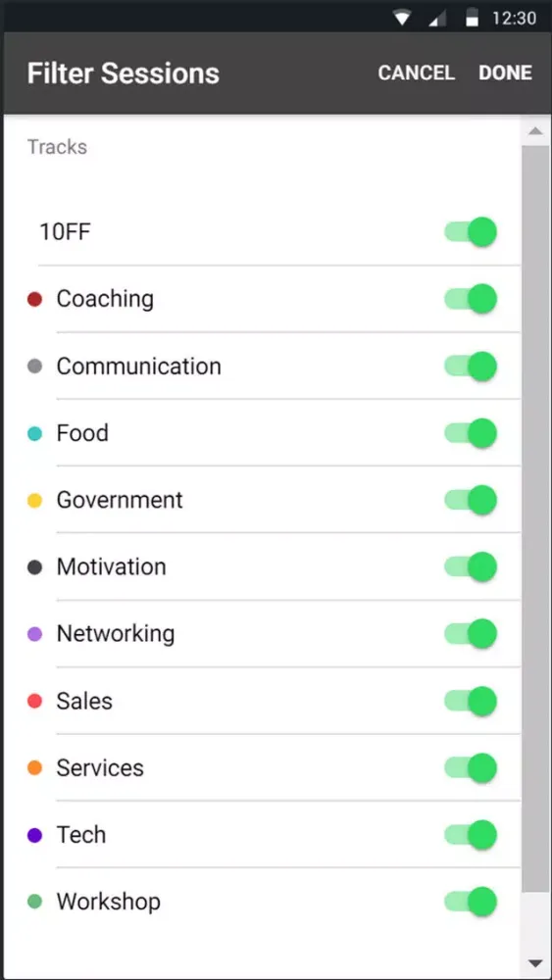Click the teal Food track dot
The width and height of the screenshot is (552, 980).
coord(35,433)
